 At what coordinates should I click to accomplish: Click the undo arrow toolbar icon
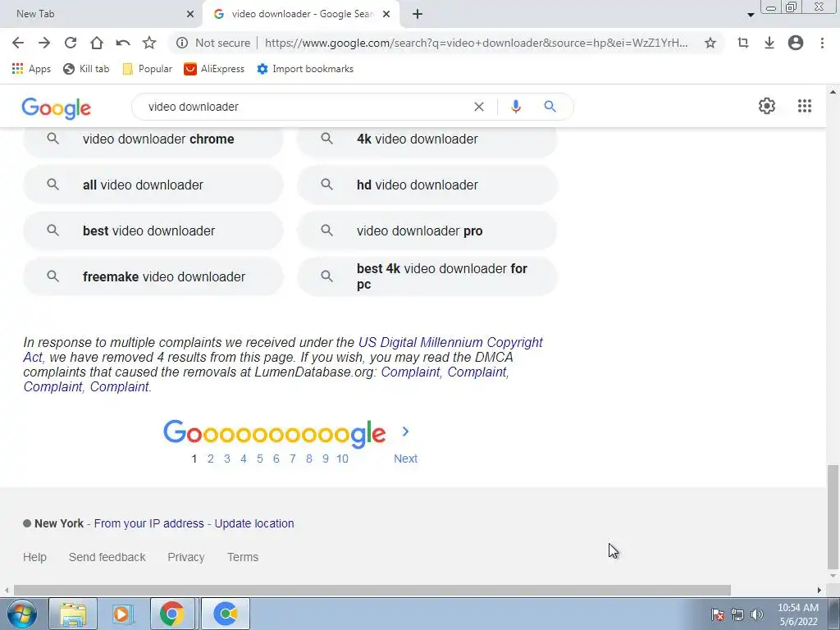coord(123,43)
